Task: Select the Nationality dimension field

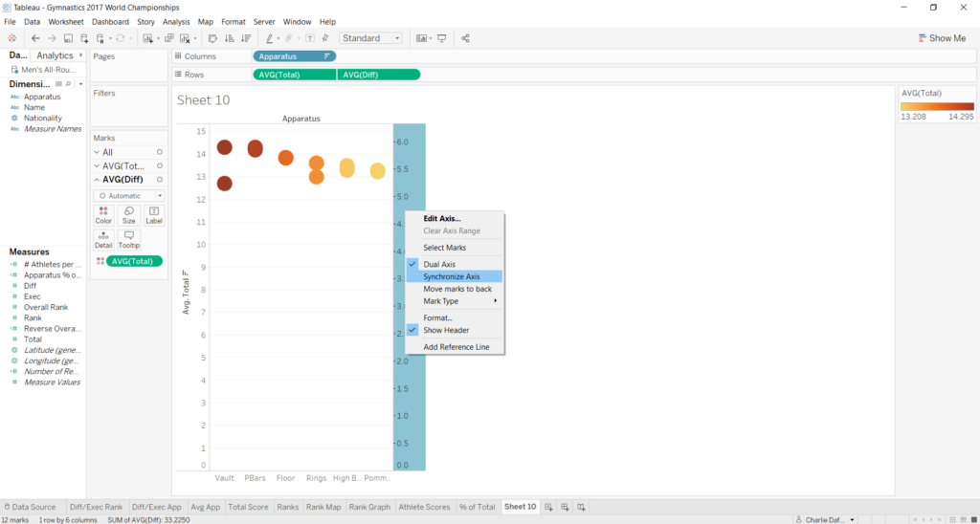Action: pos(43,118)
